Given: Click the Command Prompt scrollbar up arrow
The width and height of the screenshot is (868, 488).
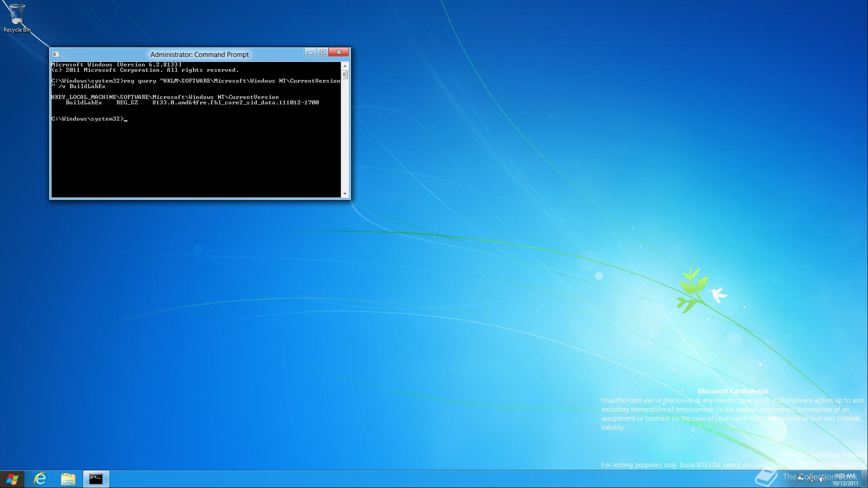Looking at the screenshot, I should coord(345,66).
